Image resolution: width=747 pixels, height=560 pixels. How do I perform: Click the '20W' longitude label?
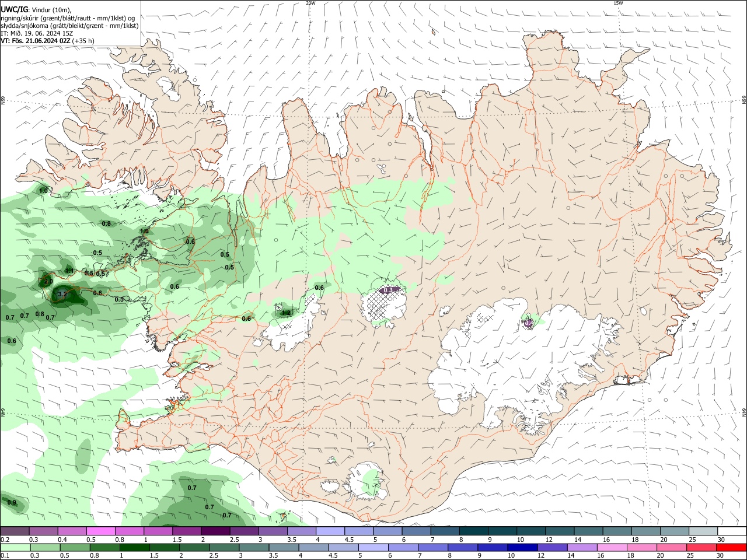click(x=310, y=3)
